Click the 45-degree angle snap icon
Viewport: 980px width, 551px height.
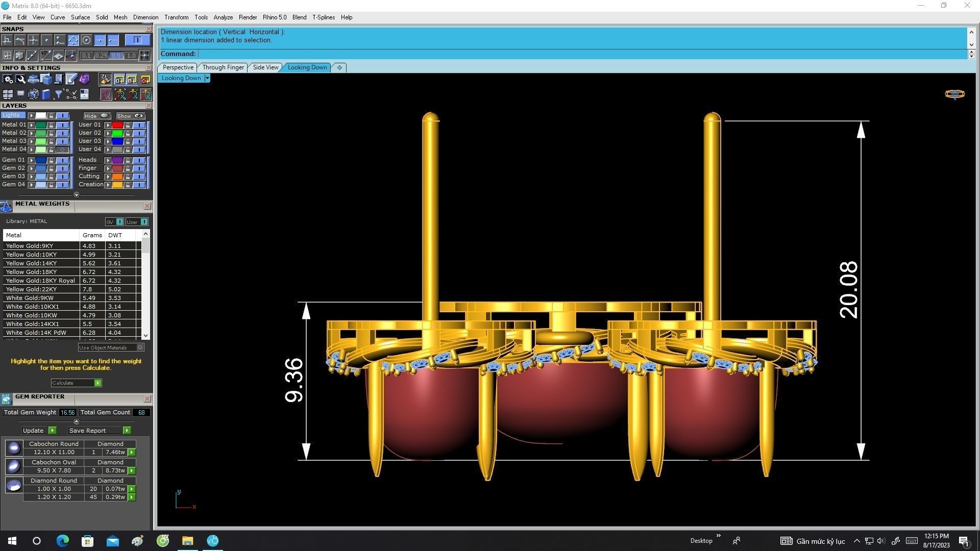point(46,56)
